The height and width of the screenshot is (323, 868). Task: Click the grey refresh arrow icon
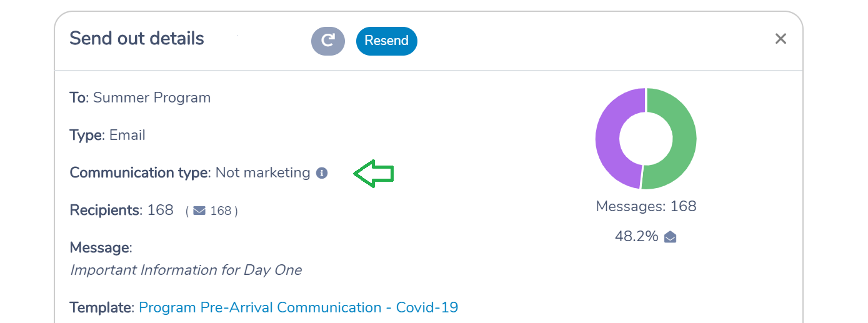coord(328,41)
